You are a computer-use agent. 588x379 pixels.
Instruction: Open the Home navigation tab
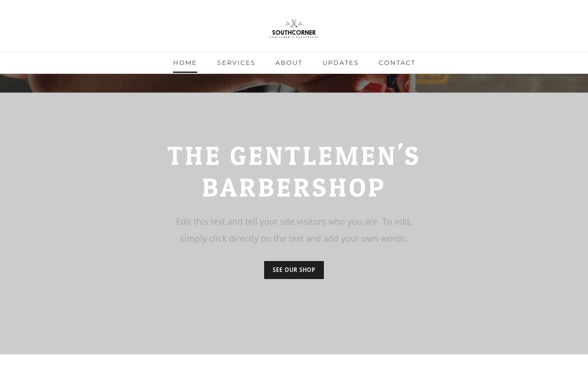[x=185, y=63]
